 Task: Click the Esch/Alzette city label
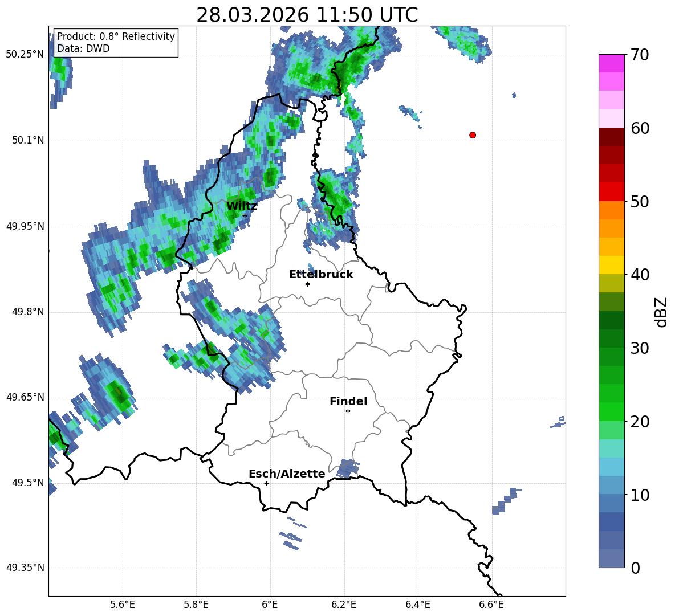pos(287,474)
